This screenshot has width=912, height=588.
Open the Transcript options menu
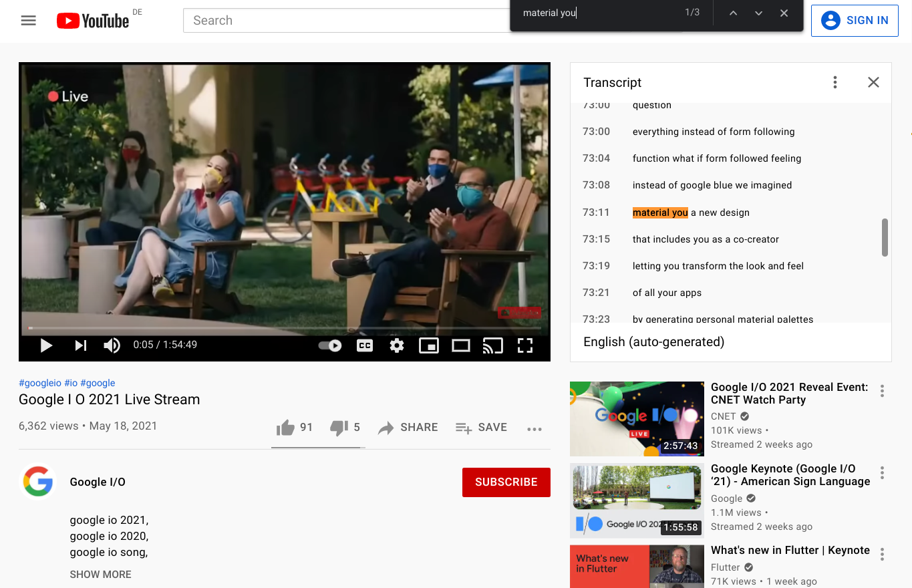tap(834, 82)
